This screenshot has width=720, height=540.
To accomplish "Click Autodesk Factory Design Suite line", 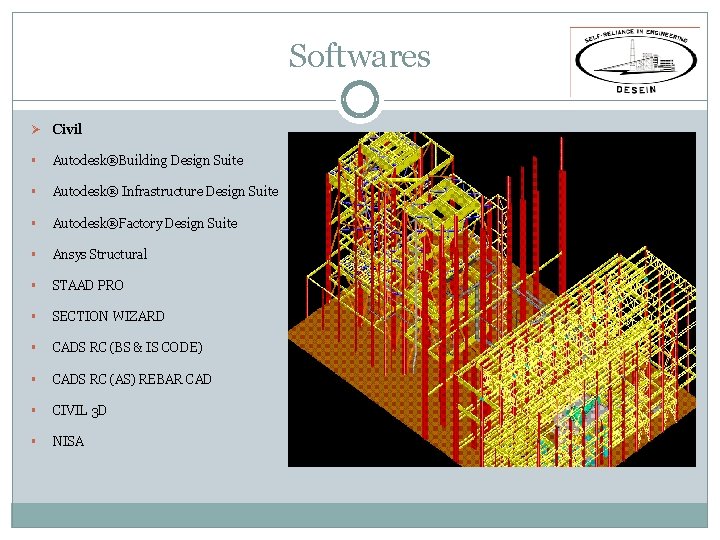I will 145,223.
